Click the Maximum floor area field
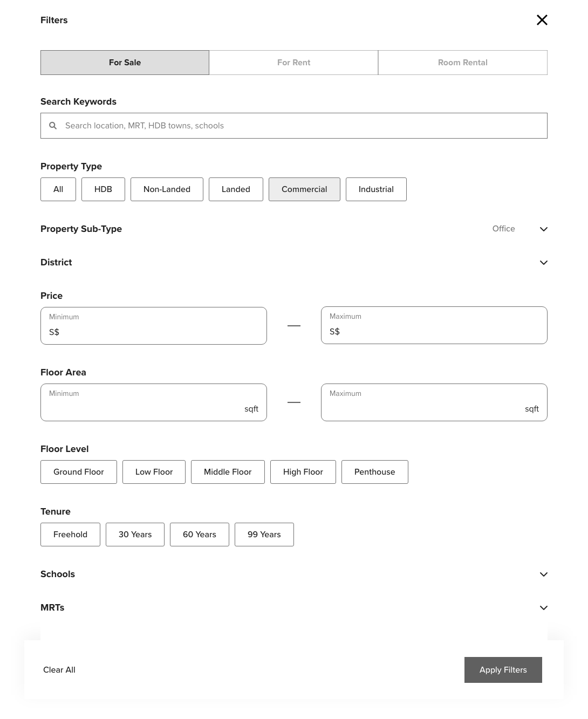588x719 pixels. tap(434, 402)
